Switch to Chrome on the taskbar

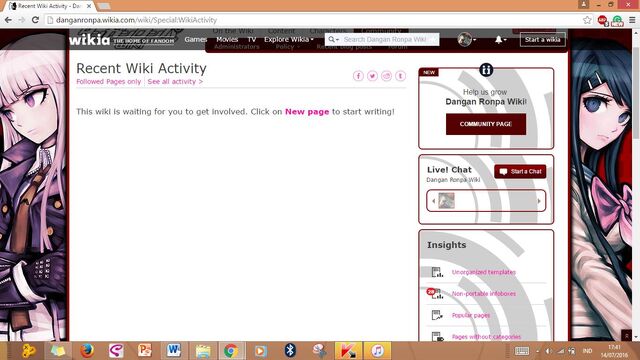pyautogui.click(x=231, y=350)
